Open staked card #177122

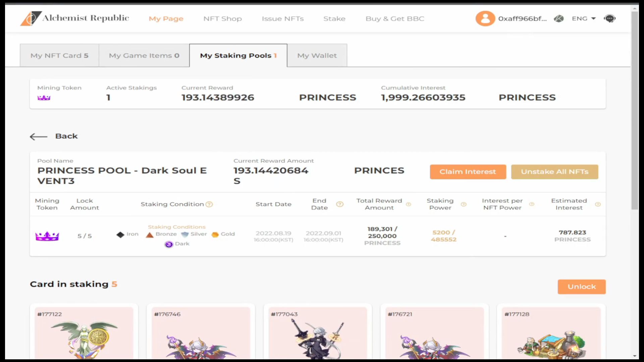point(84,332)
